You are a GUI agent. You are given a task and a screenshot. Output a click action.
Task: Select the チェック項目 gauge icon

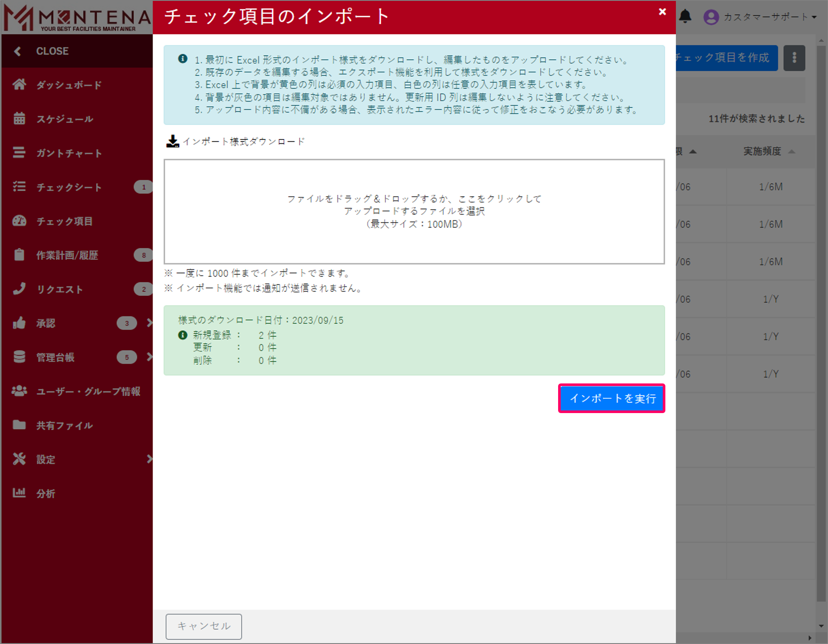19,221
